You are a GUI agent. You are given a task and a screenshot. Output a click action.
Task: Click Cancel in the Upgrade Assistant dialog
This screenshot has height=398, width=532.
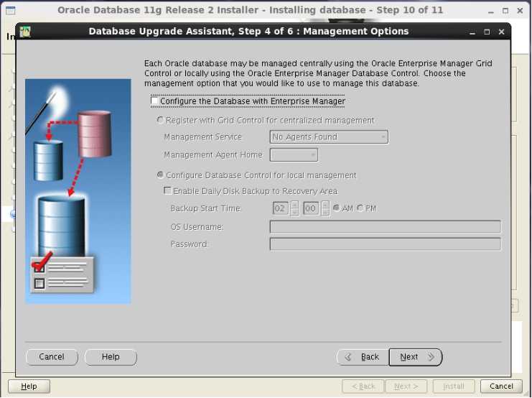52,357
